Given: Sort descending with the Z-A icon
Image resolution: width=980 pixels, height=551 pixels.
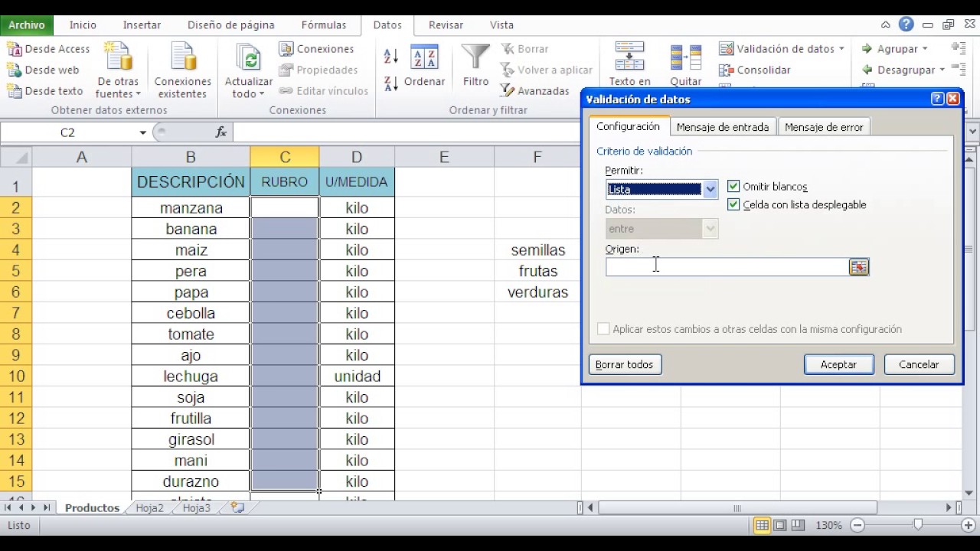Looking at the screenshot, I should click(x=390, y=83).
